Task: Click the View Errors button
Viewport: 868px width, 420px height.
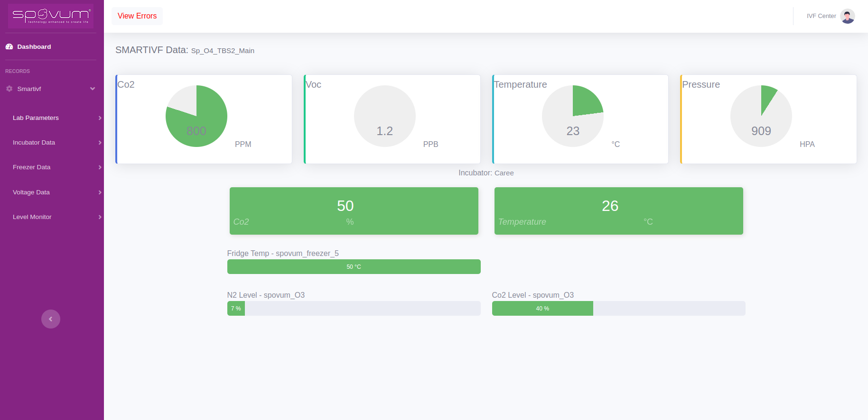Action: 137,16
